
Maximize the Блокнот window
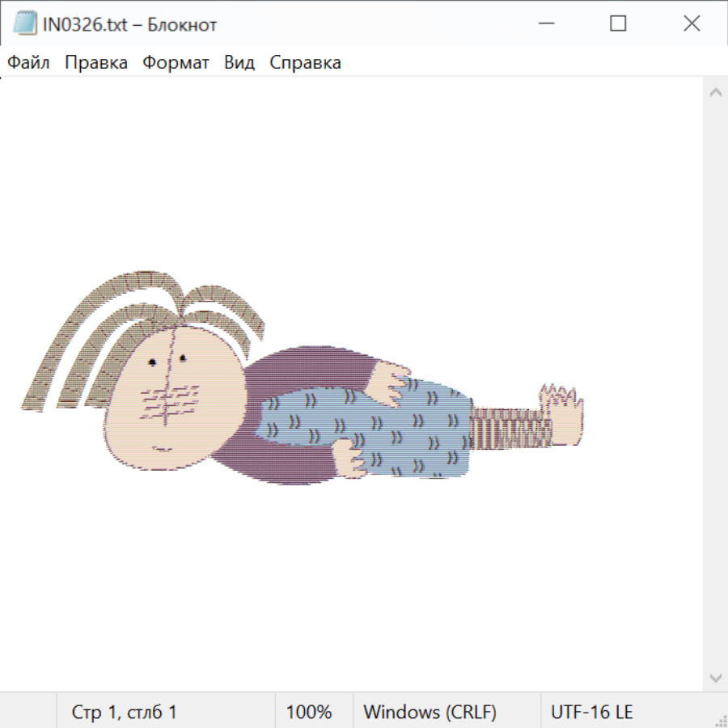coord(618,24)
